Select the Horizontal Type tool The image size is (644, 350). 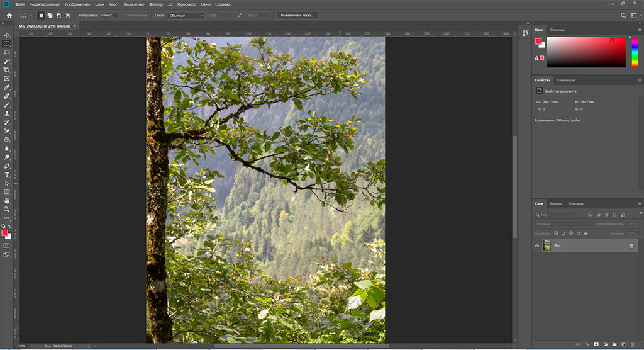coord(7,174)
